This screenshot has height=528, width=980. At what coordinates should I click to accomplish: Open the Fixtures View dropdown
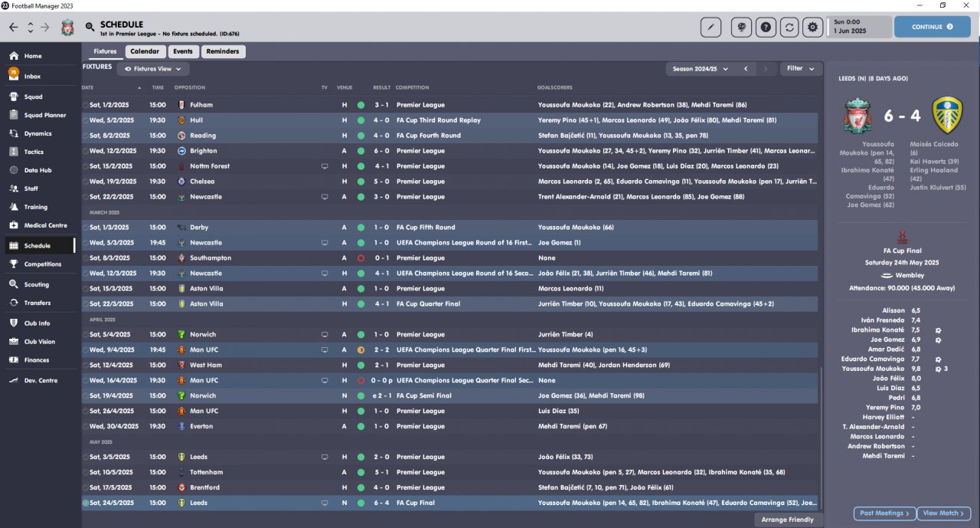coord(153,69)
